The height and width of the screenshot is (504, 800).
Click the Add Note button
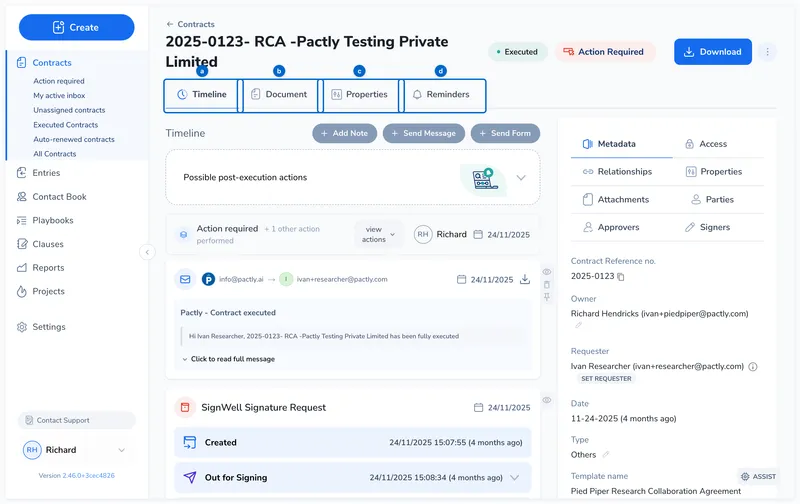pyautogui.click(x=344, y=133)
